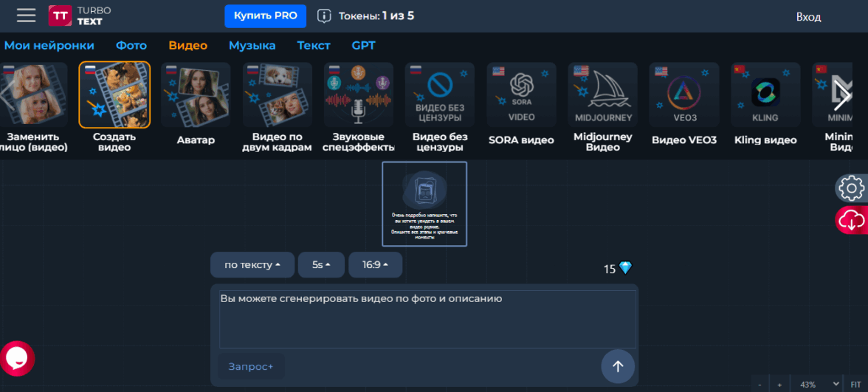Open the 43% zoom level dropdown
Screen dimensions: 868x392
pyautogui.click(x=816, y=384)
